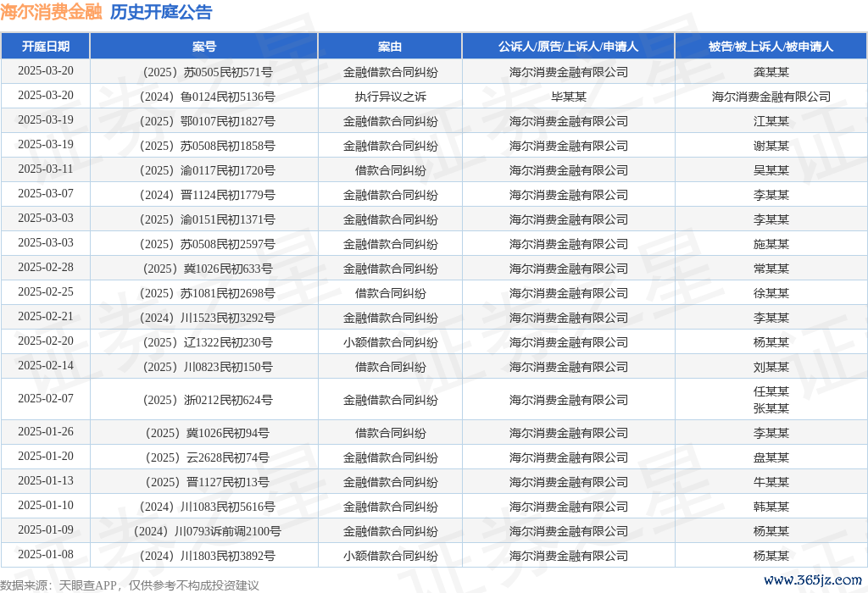Screen dimensions: 868x593
Task: Click defendant 吴某某
Action: [771, 170]
